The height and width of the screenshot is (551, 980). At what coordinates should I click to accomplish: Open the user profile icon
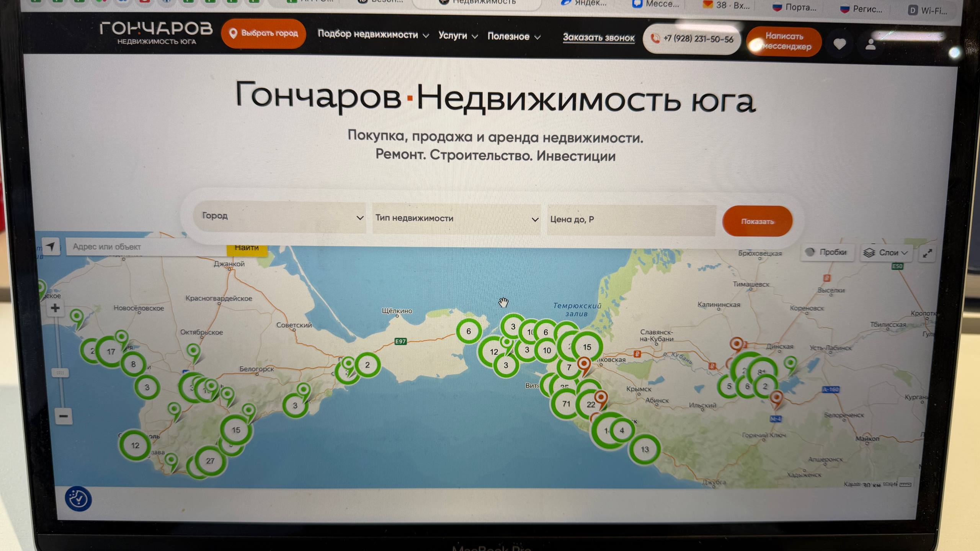click(x=871, y=44)
